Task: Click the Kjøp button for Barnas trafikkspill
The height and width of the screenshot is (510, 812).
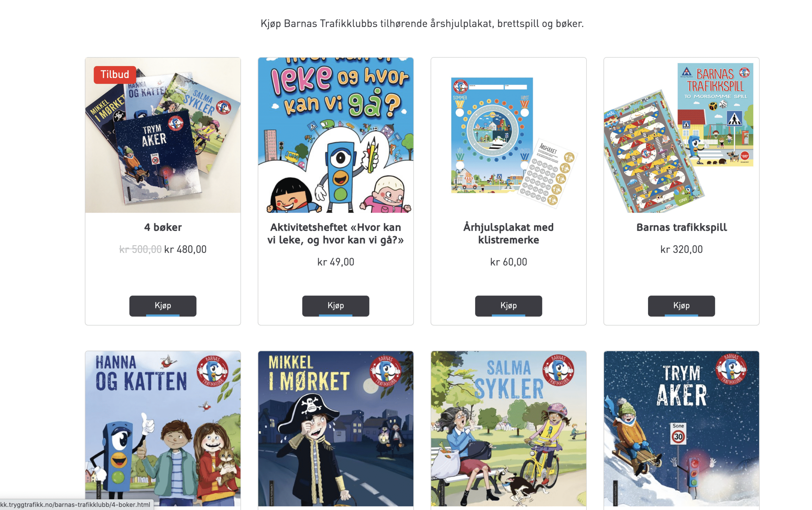Action: click(x=681, y=306)
